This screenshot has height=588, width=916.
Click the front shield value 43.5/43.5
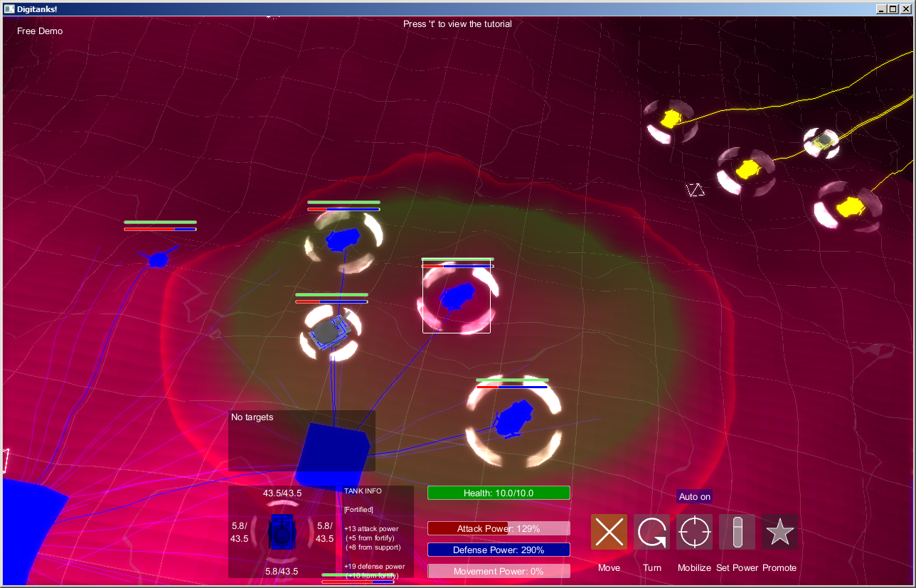(282, 493)
